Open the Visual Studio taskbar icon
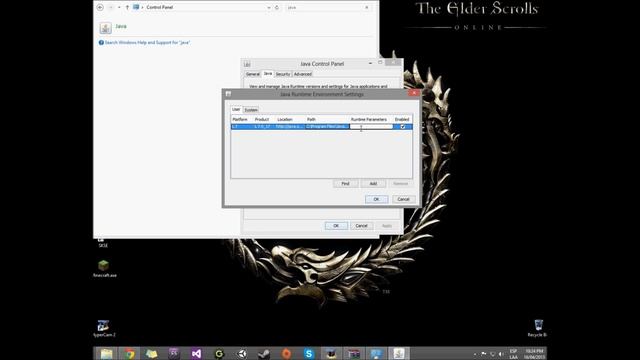Screen dimensions: 640x360 coord(196,353)
